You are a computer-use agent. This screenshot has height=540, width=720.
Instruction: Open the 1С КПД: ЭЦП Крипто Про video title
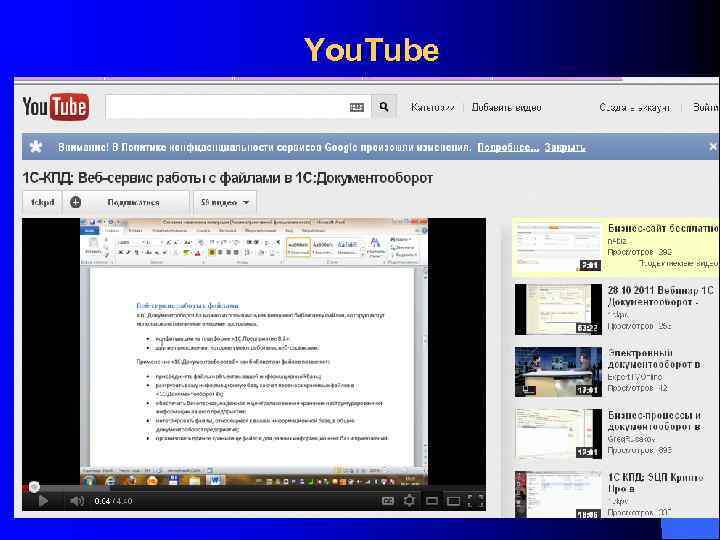[x=655, y=483]
